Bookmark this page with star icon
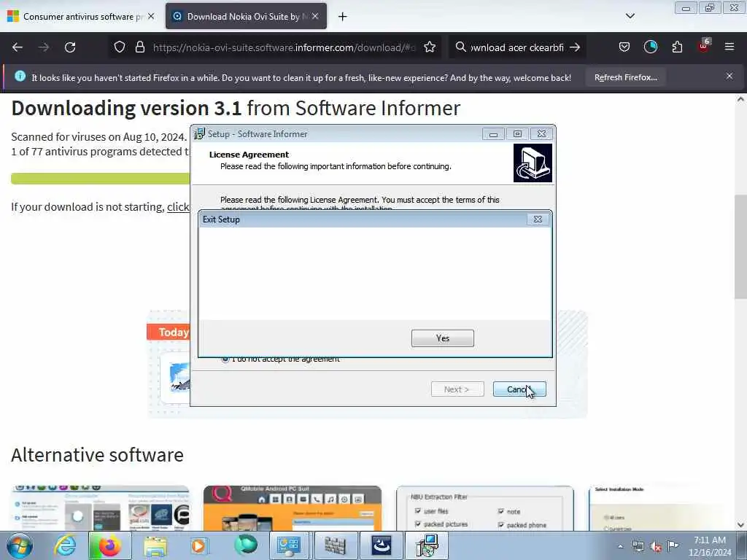 tap(429, 47)
